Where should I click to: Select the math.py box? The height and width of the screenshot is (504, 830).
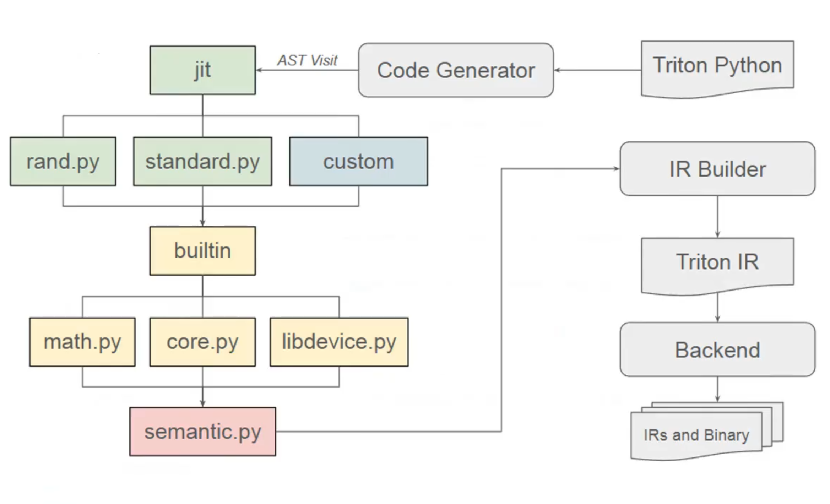coord(82,342)
